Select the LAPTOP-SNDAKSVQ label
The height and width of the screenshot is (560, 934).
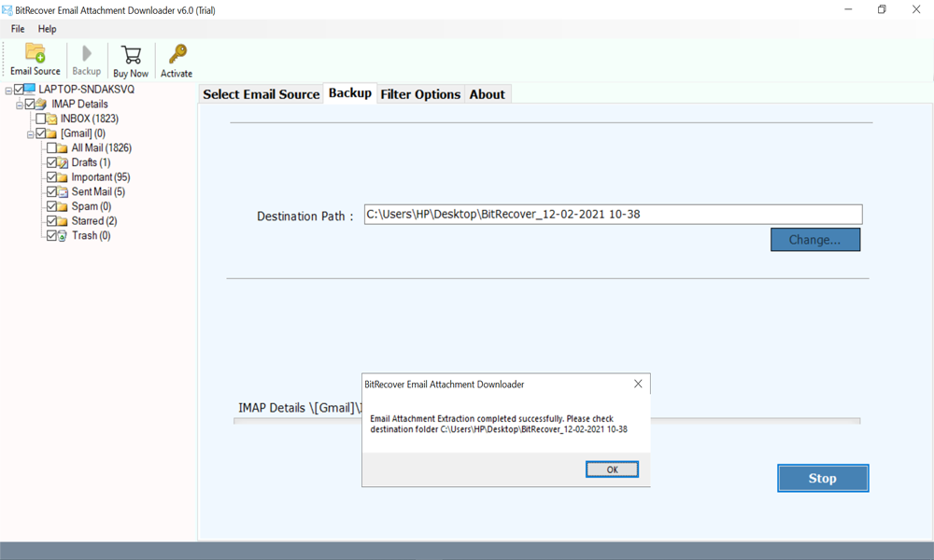pos(86,90)
